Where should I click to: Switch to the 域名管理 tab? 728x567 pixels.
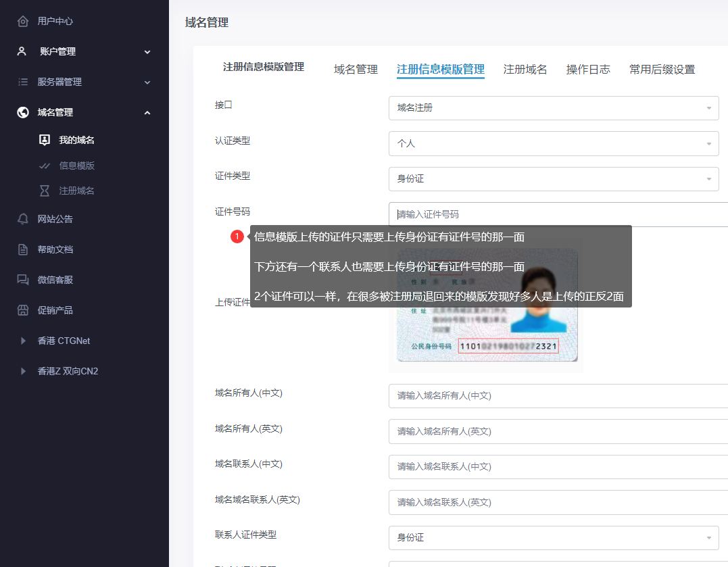coord(356,70)
